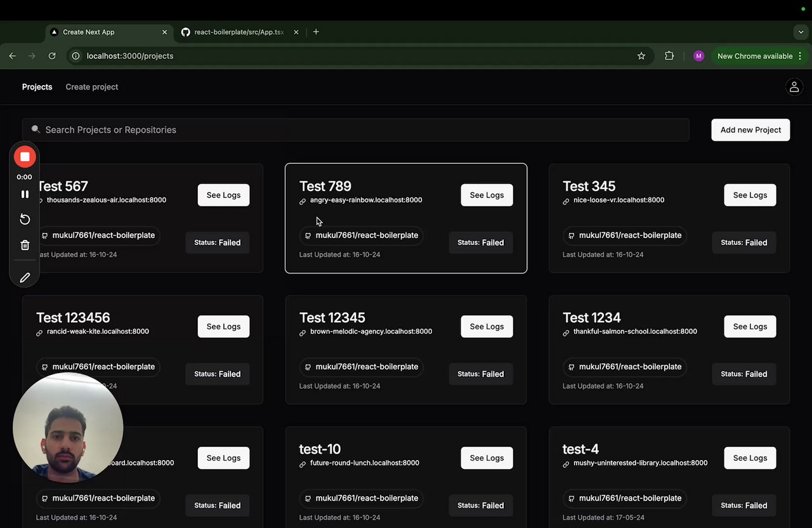See Logs for Test 123456
Screen dimensions: 812x528
pos(223,326)
